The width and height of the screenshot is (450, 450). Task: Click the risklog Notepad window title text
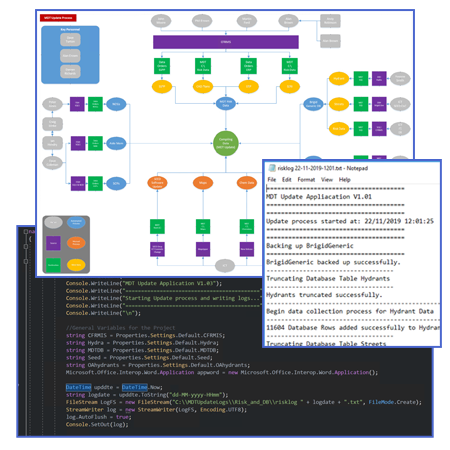pos(323,168)
